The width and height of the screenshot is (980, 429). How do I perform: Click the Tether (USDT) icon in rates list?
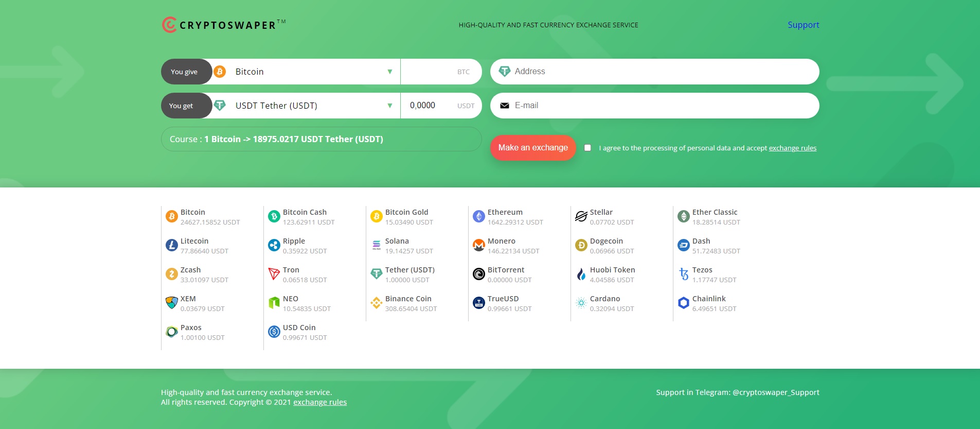(377, 274)
